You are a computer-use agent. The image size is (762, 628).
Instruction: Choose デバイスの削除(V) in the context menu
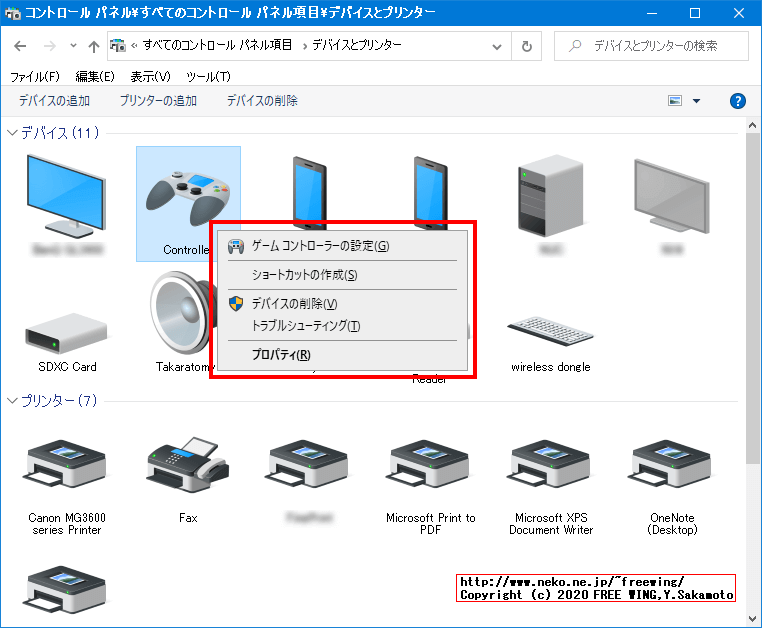click(342, 304)
